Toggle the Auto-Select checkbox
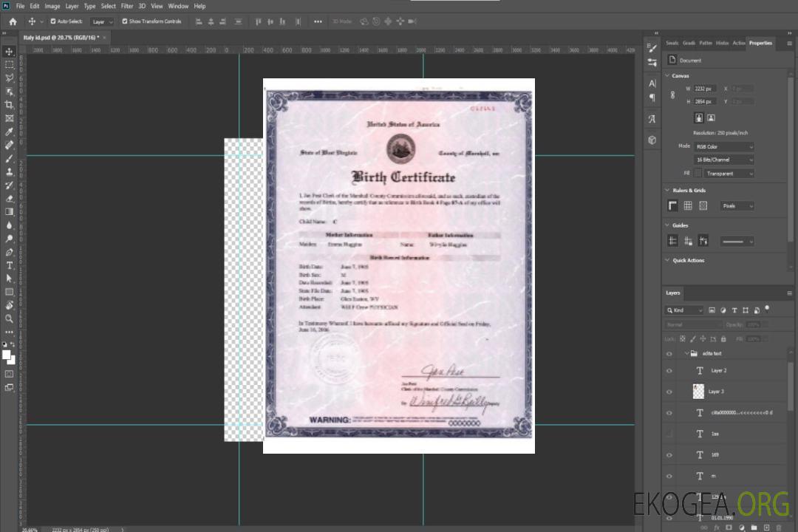The height and width of the screenshot is (532, 798). point(53,21)
